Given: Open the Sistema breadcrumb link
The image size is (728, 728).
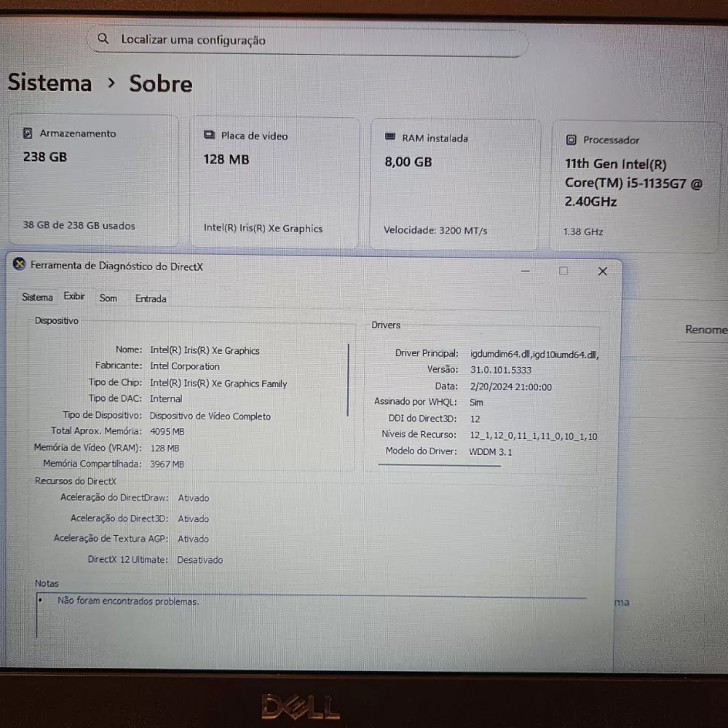Looking at the screenshot, I should 49,82.
